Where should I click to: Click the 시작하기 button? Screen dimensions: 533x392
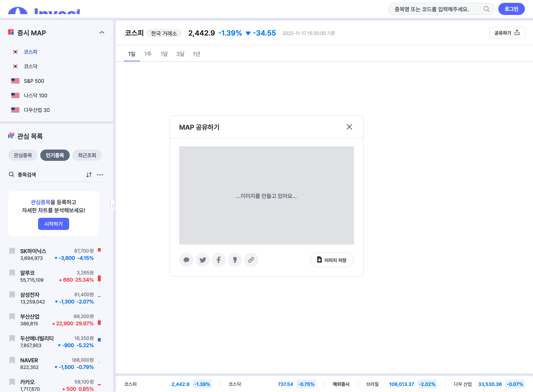click(x=53, y=224)
